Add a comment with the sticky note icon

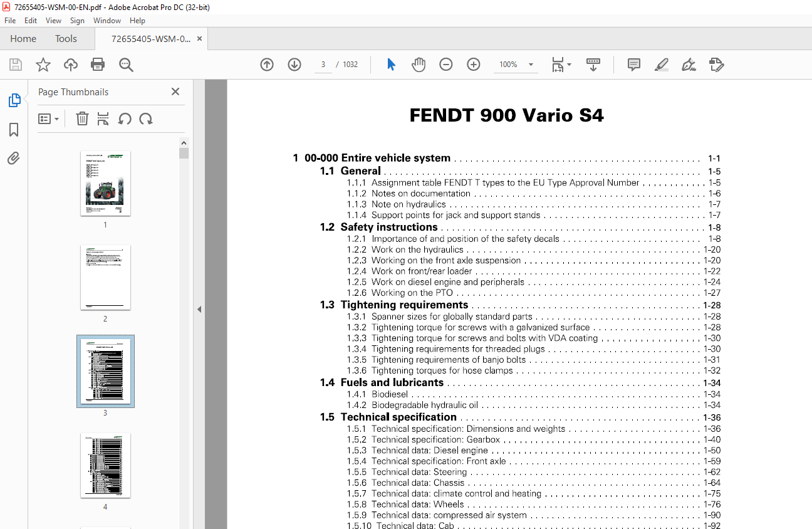click(634, 65)
